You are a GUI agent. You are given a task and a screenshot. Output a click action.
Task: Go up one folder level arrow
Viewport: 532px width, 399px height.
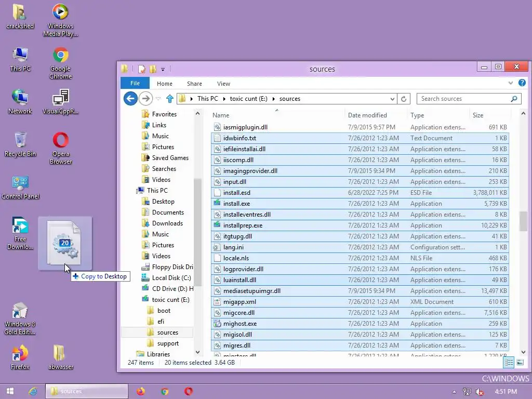click(x=170, y=99)
